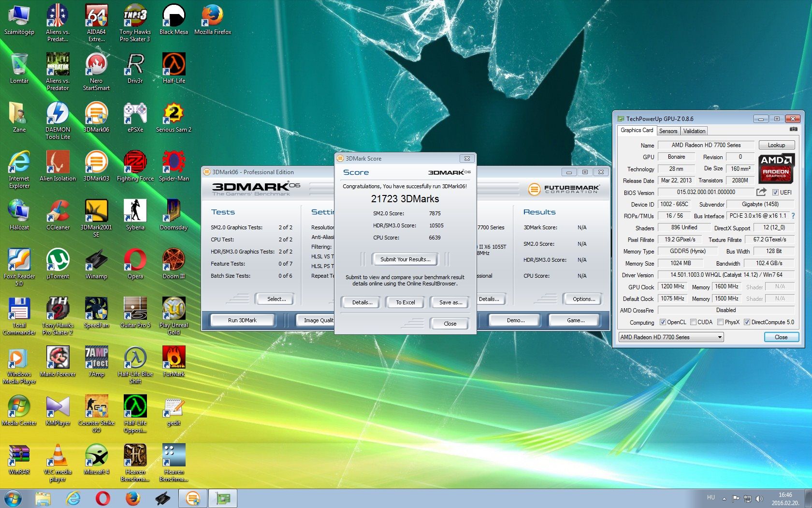Select the Graphics Card tab in GPU-Z
The image size is (812, 508).
[637, 130]
